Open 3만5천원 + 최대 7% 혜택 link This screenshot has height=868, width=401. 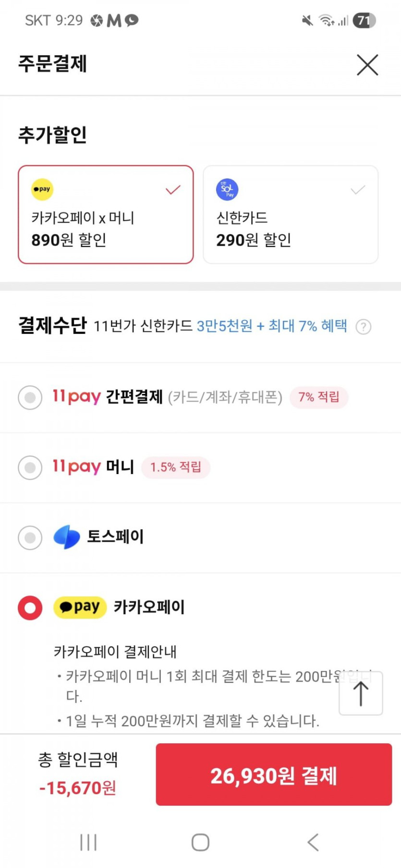pyautogui.click(x=272, y=326)
